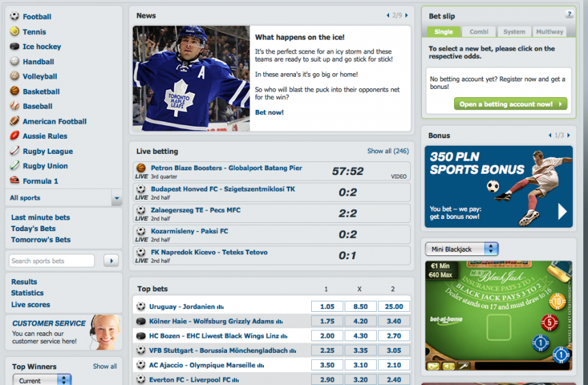Open the Results page

point(24,282)
